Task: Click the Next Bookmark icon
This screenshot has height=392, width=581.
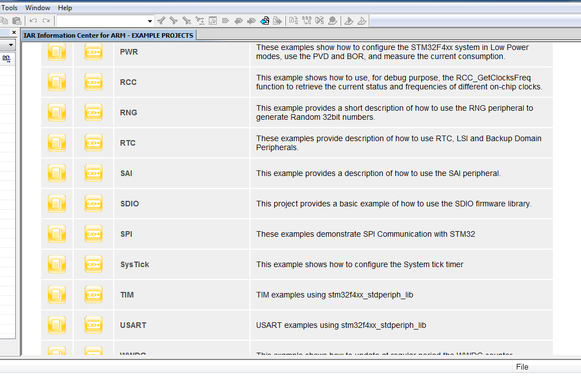Action: [x=251, y=21]
